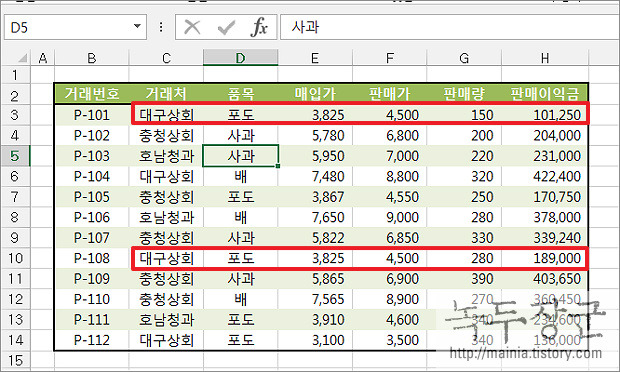Select column B header
620x372 pixels.
click(x=92, y=58)
